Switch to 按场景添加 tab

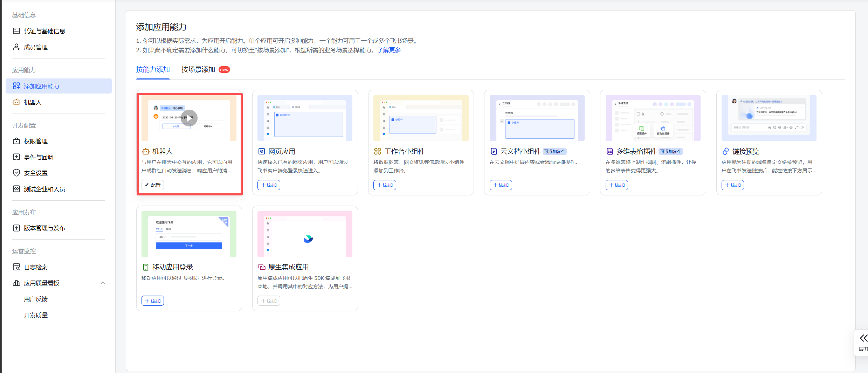click(198, 69)
